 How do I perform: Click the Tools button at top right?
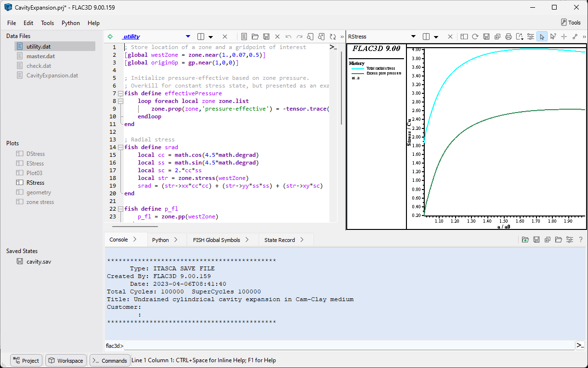pyautogui.click(x=571, y=23)
